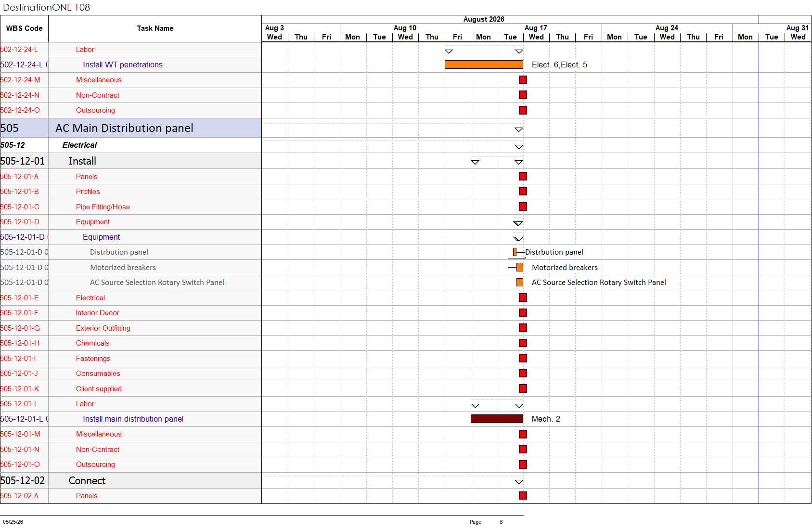Image resolution: width=812 pixels, height=528 pixels.
Task: Click summary start triangle in 505-12-01 Install row
Action: pos(475,162)
